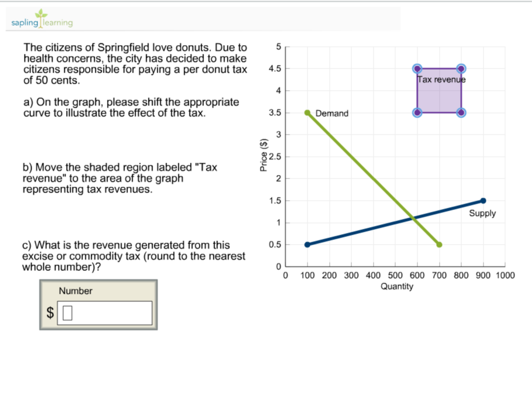This screenshot has width=532, height=395.
Task: Select the Demand curve's upper green endpoint
Action: coord(308,112)
